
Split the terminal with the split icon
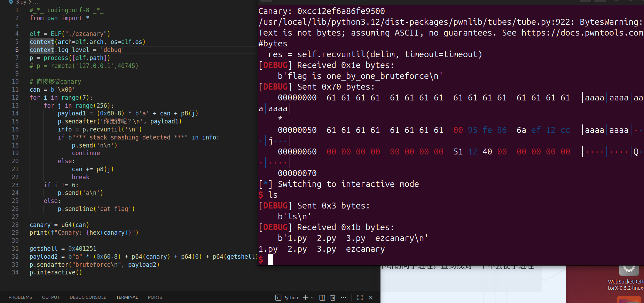(322, 297)
